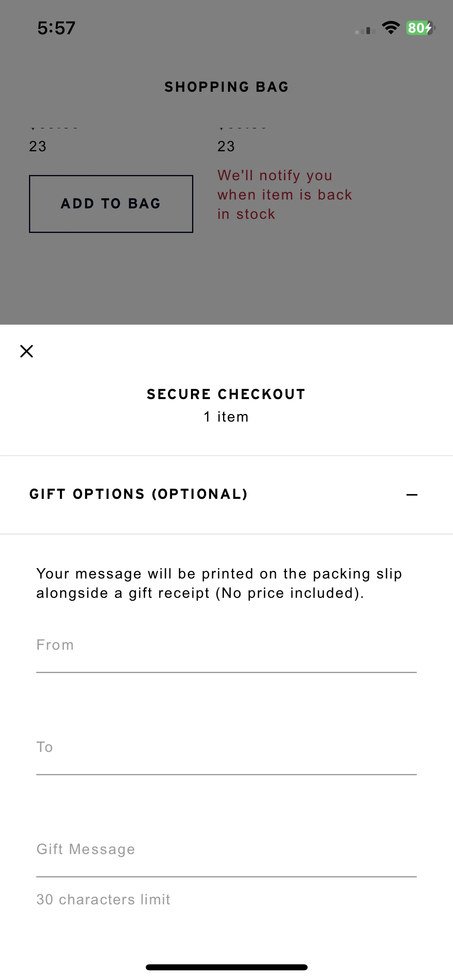The image size is (453, 980).
Task: Tap the Shopping Bag title
Action: (227, 87)
